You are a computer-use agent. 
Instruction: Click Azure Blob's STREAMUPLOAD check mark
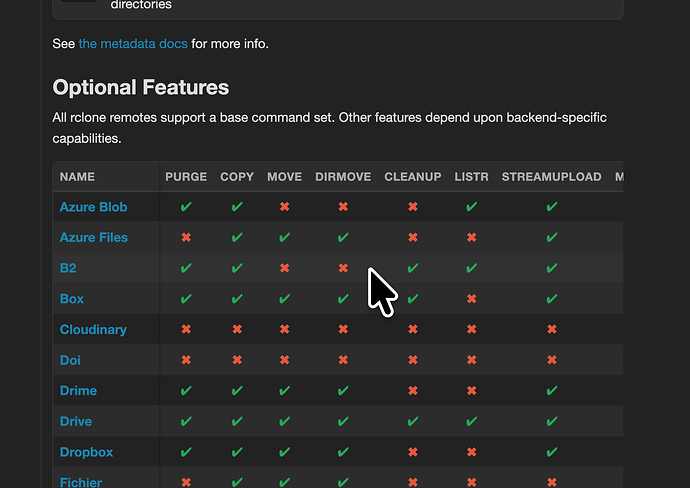552,206
